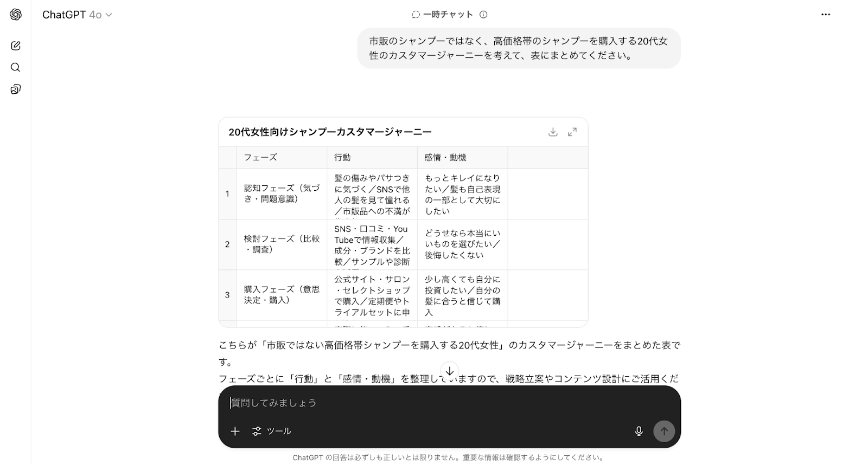
Task: Click the plus attach icon
Action: click(235, 431)
